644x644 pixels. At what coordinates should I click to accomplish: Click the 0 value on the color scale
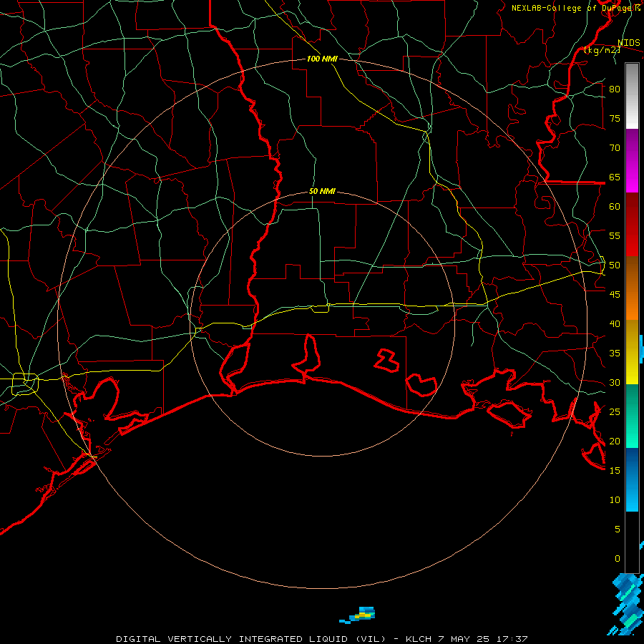click(618, 559)
